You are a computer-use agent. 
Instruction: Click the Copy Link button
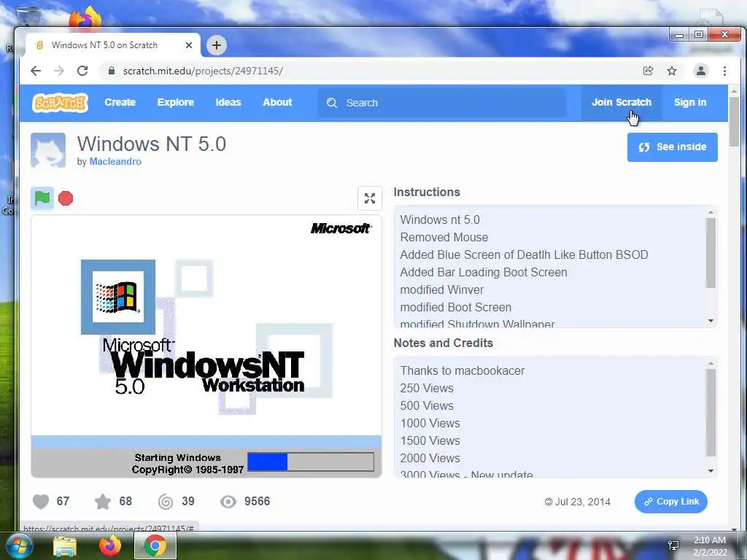pyautogui.click(x=671, y=502)
